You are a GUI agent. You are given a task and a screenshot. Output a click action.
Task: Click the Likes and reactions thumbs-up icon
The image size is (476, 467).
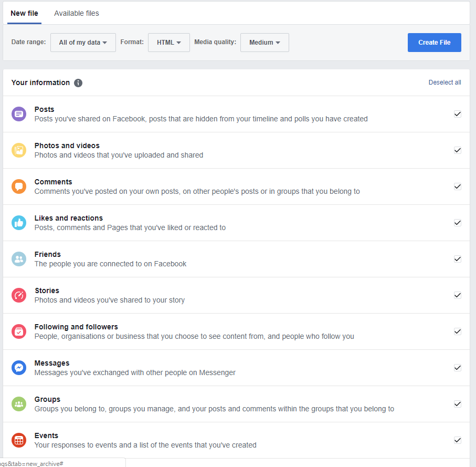[19, 223]
